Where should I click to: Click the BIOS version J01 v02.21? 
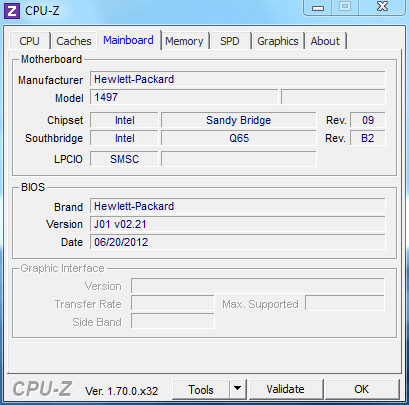238,224
